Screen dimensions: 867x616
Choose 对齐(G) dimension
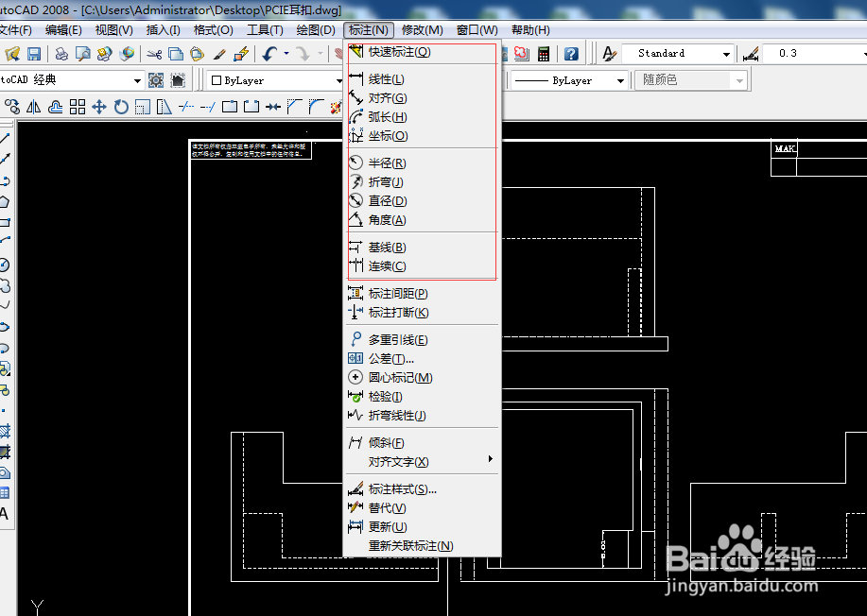423,98
